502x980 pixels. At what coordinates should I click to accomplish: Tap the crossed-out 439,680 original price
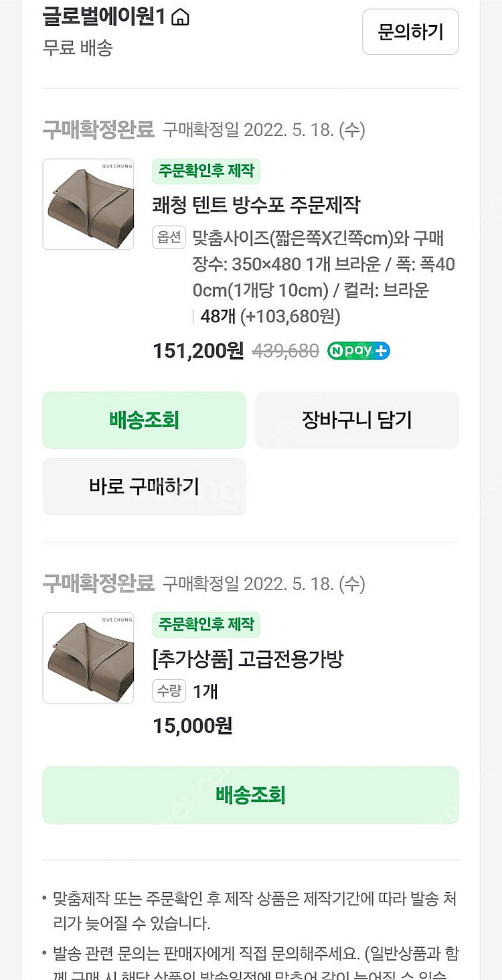coord(285,352)
